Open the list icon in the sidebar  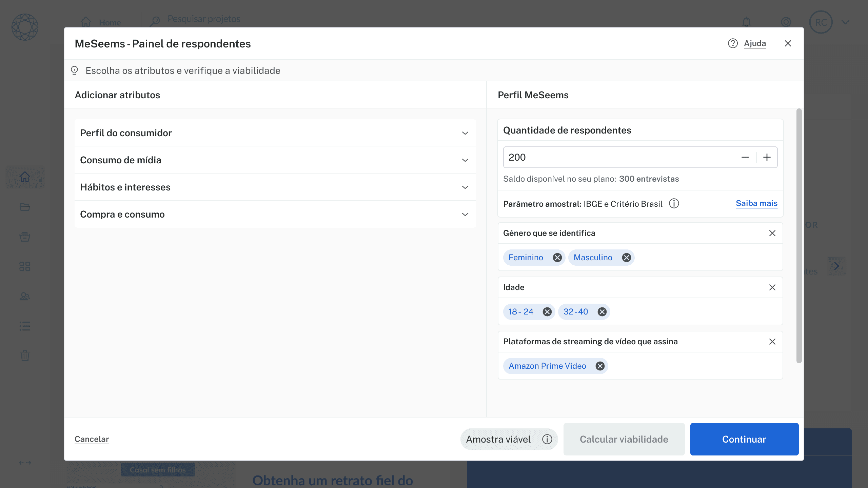[x=25, y=326]
